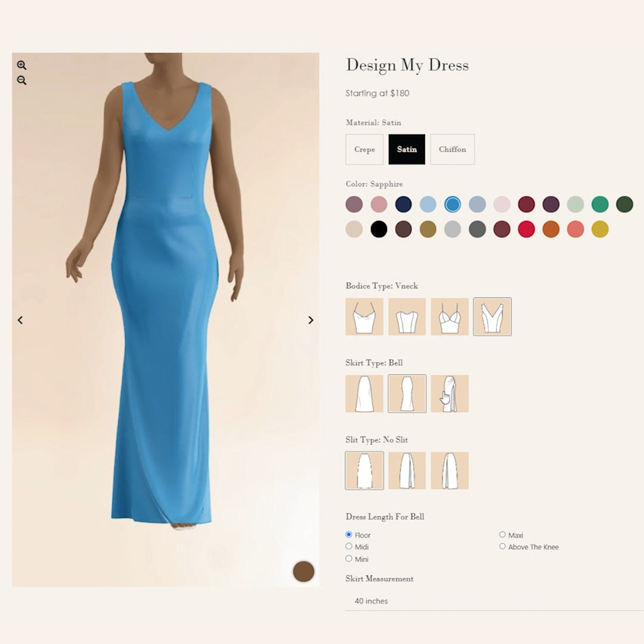
Task: Pick the black color swatch
Action: pos(379,229)
